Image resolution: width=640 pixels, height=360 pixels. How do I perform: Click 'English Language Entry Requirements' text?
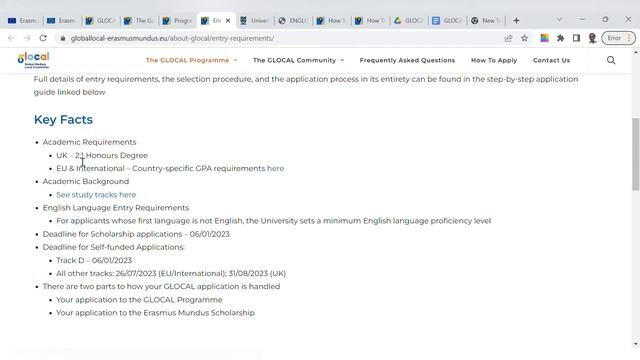click(x=116, y=208)
